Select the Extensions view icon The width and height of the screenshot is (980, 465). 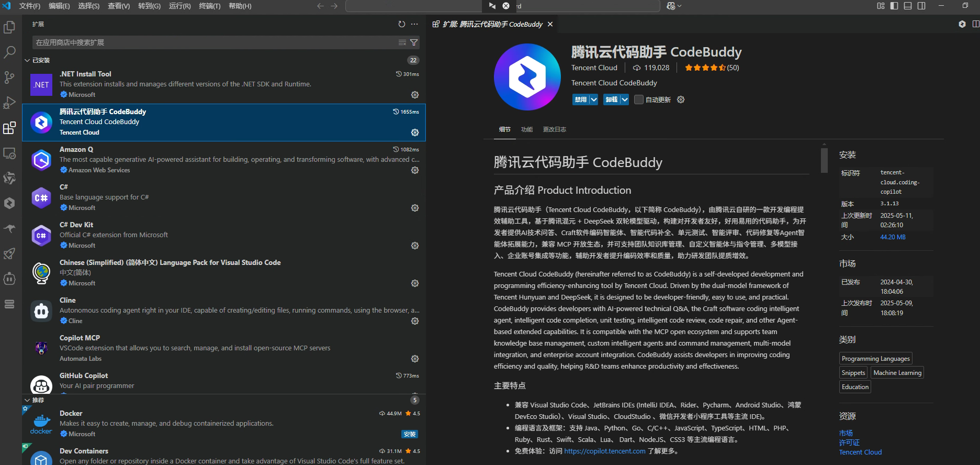tap(9, 128)
